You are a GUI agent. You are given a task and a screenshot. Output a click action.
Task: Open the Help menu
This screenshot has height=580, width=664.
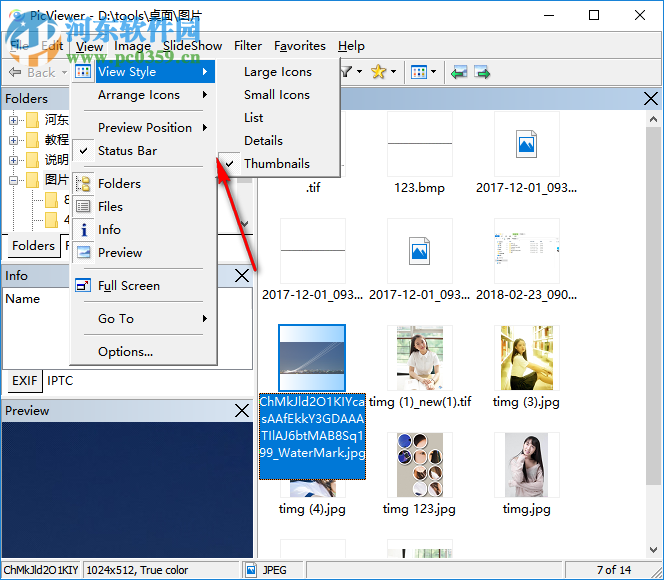[351, 46]
